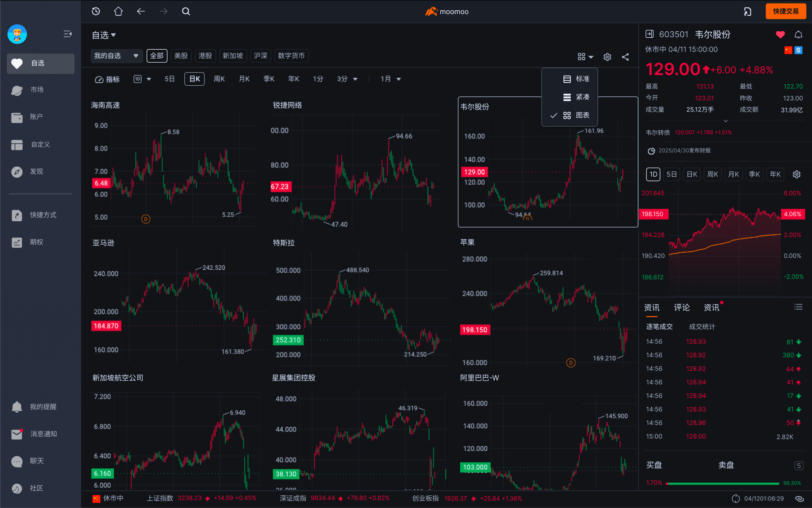812x508 pixels.
Task: Switch grid charts to 周K
Action: [219, 79]
